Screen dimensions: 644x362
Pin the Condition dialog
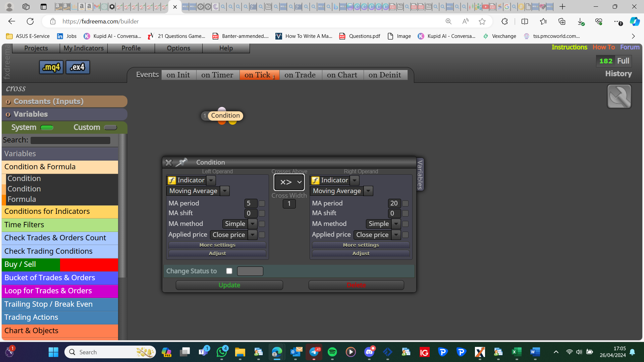coord(181,163)
